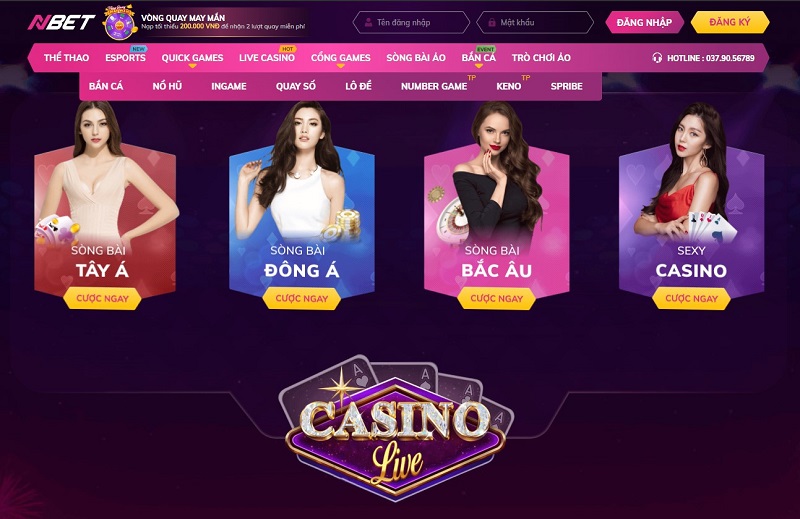
Task: Select Keno in the submenu
Action: tap(509, 86)
